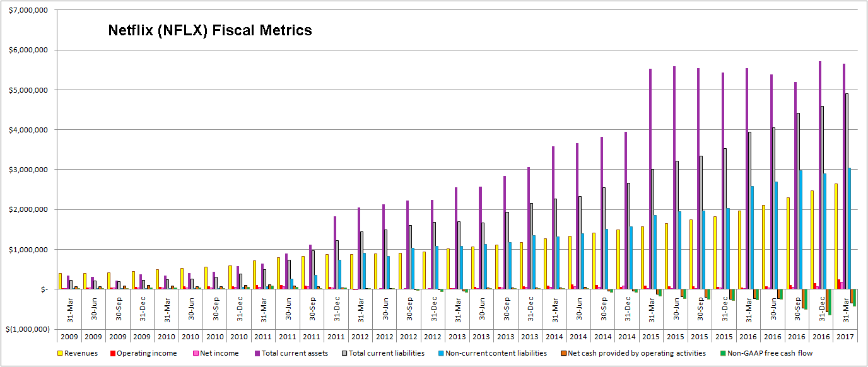Click the 31-Dec date label for 2016

(x=822, y=310)
